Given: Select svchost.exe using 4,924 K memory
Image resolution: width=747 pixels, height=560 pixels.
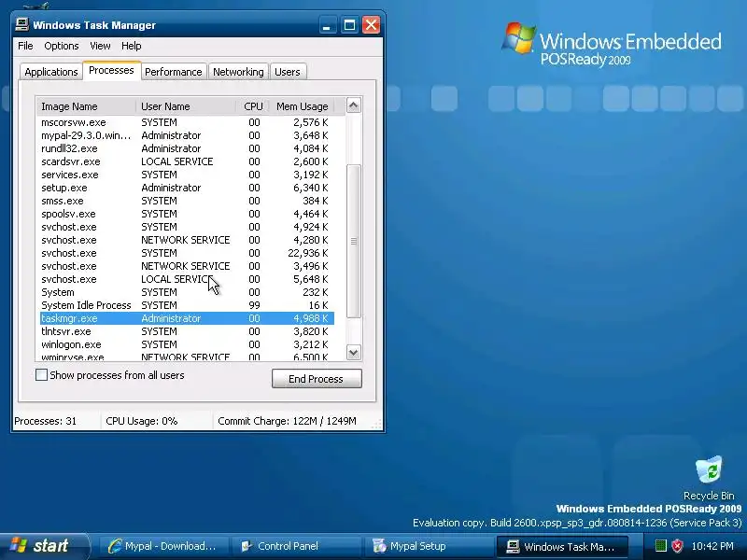Looking at the screenshot, I should point(187,227).
